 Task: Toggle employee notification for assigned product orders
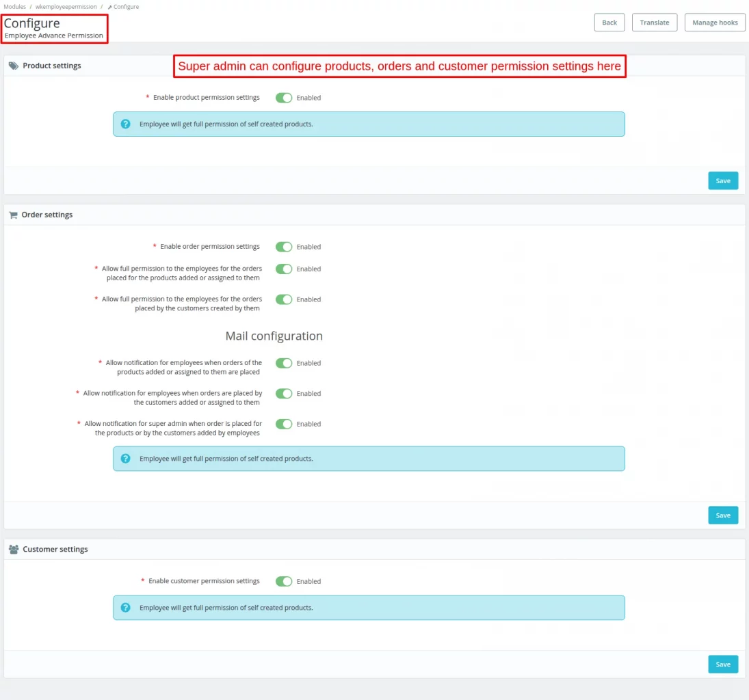coord(284,364)
